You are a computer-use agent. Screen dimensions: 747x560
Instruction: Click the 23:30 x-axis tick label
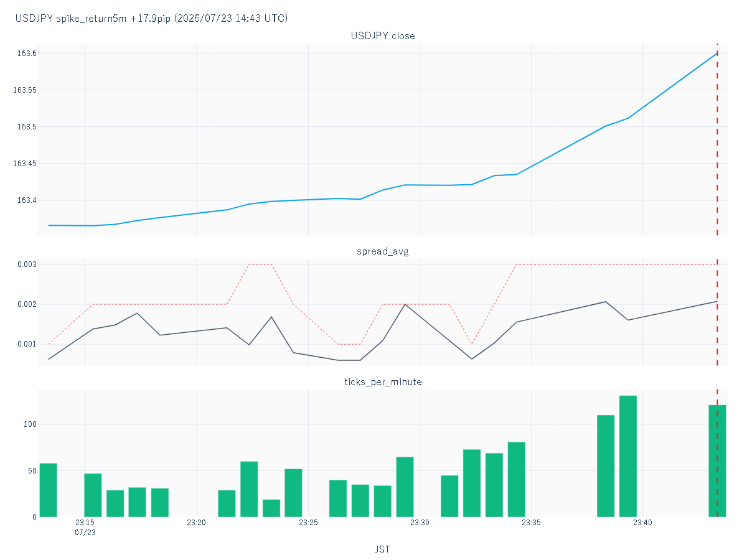coord(420,523)
